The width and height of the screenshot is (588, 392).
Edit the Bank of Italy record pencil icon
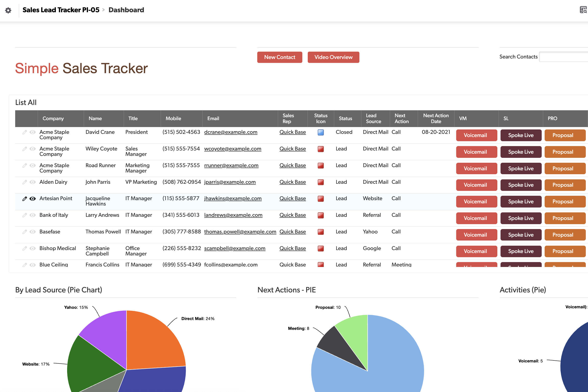pos(24,215)
